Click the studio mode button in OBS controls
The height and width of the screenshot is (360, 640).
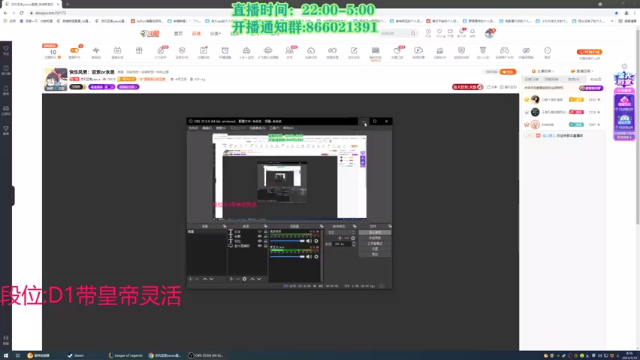(x=375, y=243)
